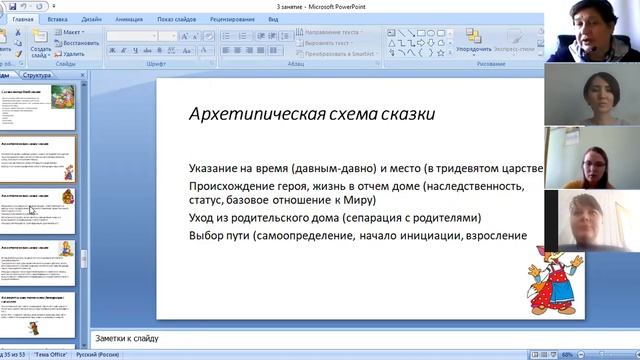
Task: Justify text alignment
Action: (260, 51)
